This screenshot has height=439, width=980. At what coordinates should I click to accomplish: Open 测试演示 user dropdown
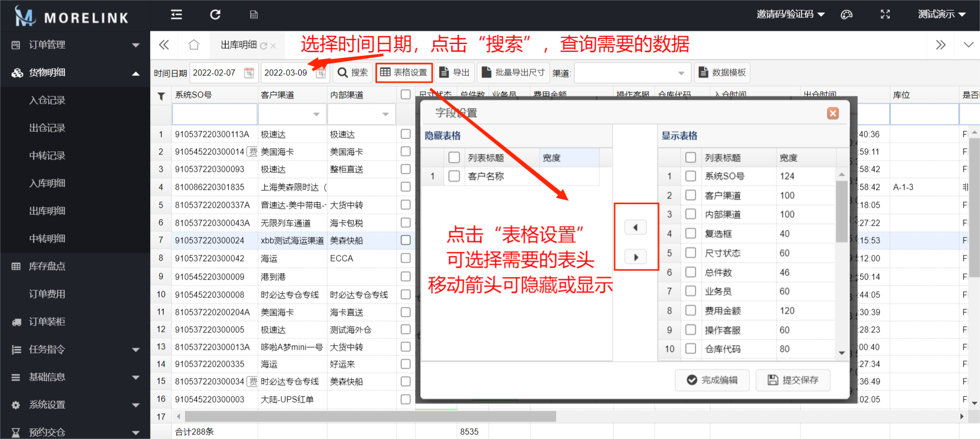point(942,14)
